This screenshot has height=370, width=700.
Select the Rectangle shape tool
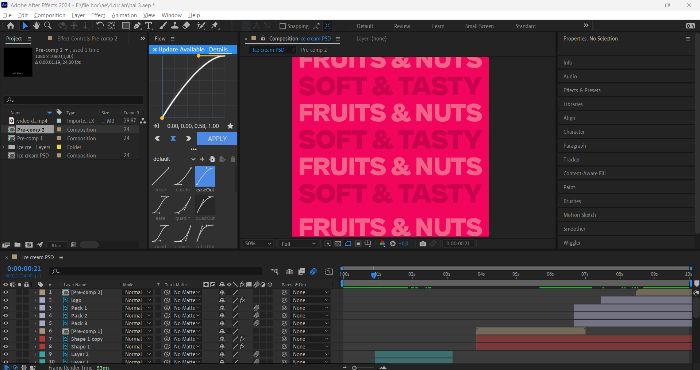tap(126, 26)
